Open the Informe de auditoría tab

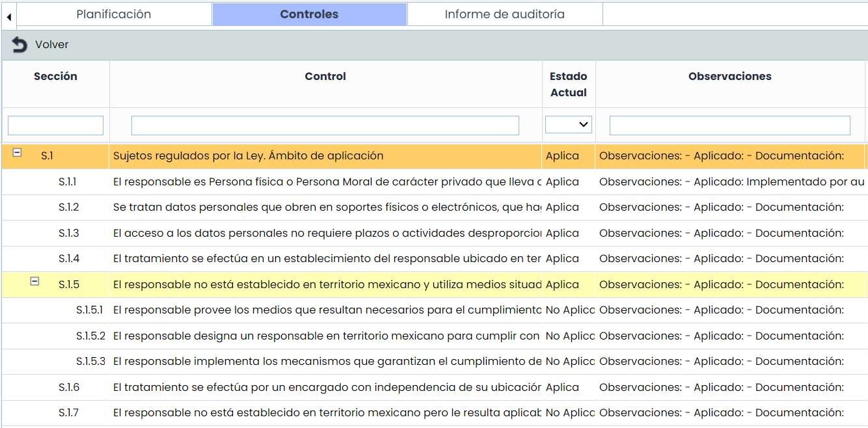click(x=504, y=14)
